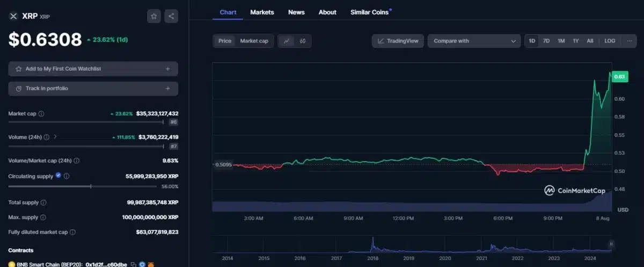Open the About tab

327,12
